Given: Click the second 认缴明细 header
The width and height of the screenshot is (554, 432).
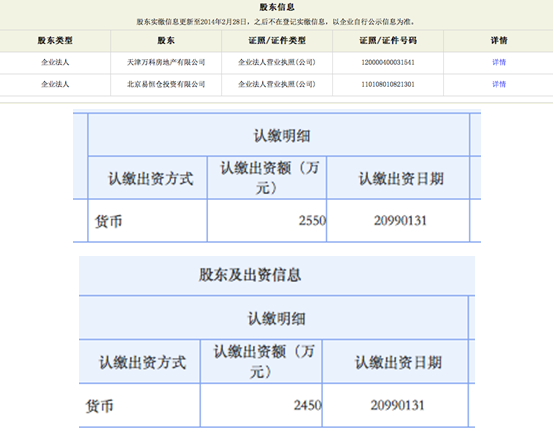Looking at the screenshot, I should [276, 319].
